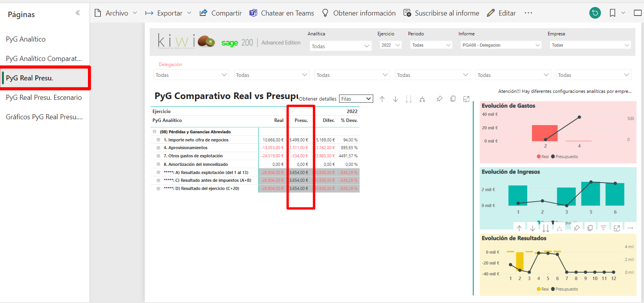Click the matrix drill-up arrow icon
The width and height of the screenshot is (644, 303).
click(382, 99)
